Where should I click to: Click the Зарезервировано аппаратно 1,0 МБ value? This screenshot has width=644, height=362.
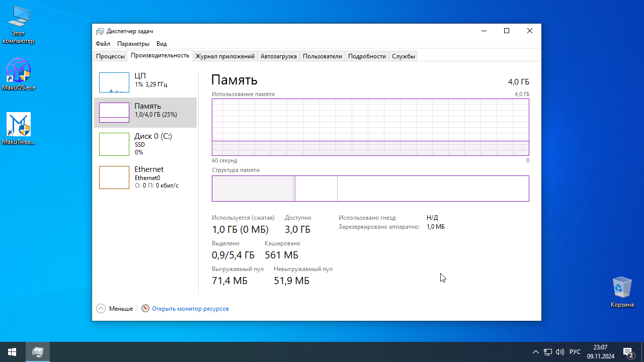436,227
